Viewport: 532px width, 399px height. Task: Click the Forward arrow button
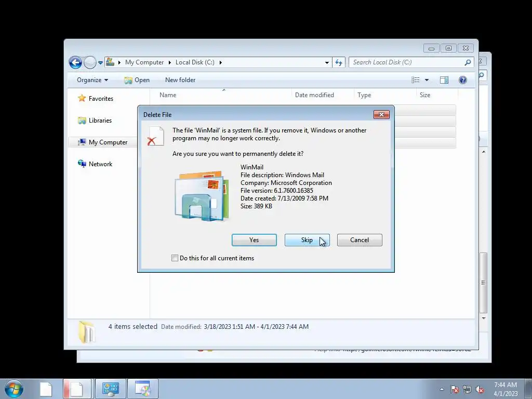90,62
